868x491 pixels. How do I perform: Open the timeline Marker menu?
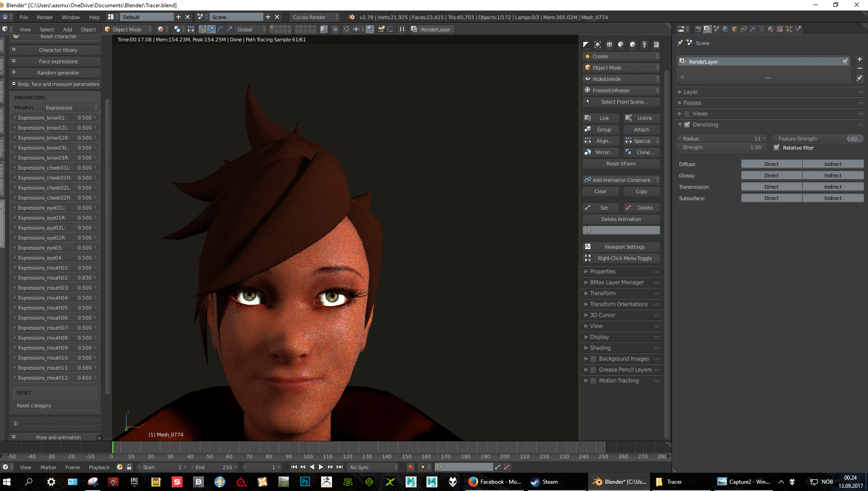coord(48,467)
